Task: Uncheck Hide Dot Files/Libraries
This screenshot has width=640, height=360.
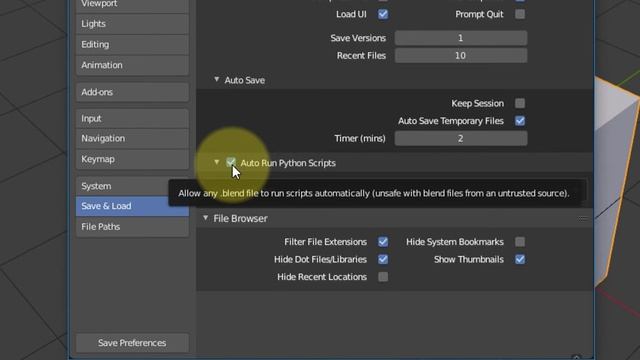Action: tap(383, 259)
